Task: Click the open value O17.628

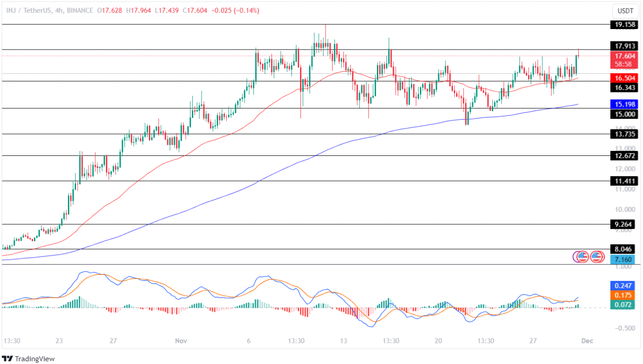Action: coord(110,11)
